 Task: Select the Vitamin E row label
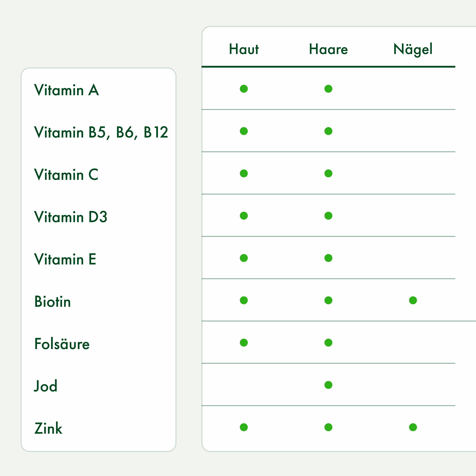65,259
